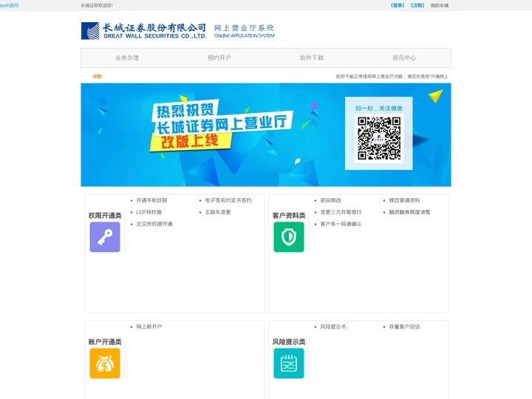The image size is (532, 399).
Task: Click the 权限开通类 heading
Action: 105,216
